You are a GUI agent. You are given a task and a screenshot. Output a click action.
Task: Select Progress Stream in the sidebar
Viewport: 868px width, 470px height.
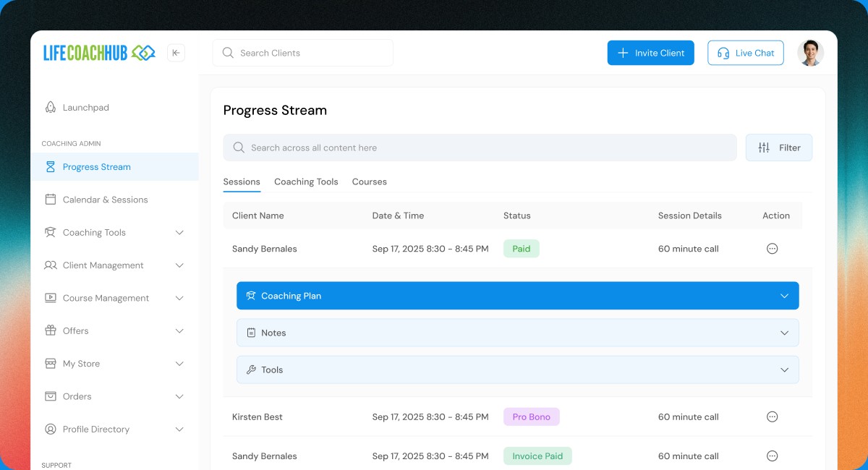(x=114, y=167)
